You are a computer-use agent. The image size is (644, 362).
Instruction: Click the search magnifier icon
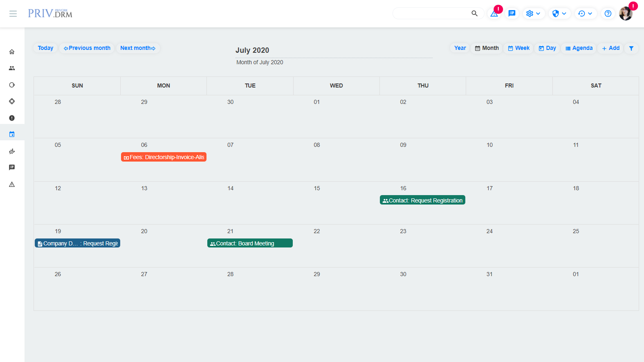pyautogui.click(x=474, y=13)
